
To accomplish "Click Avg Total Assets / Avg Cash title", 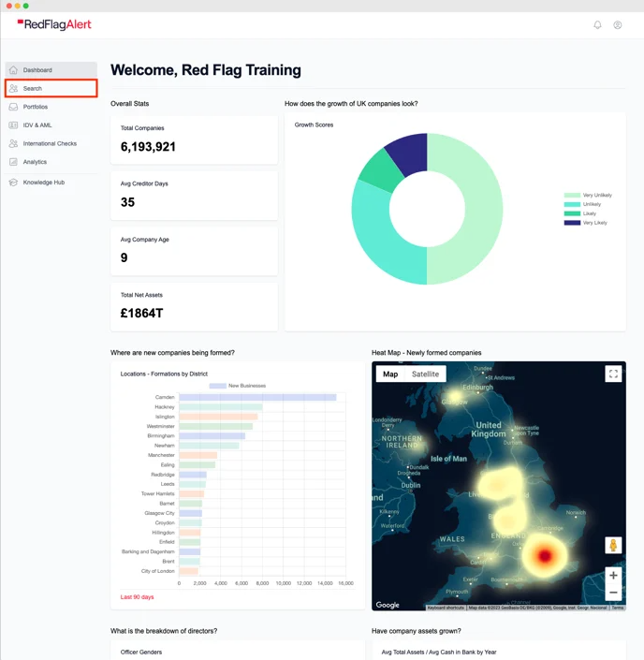I will tap(439, 652).
